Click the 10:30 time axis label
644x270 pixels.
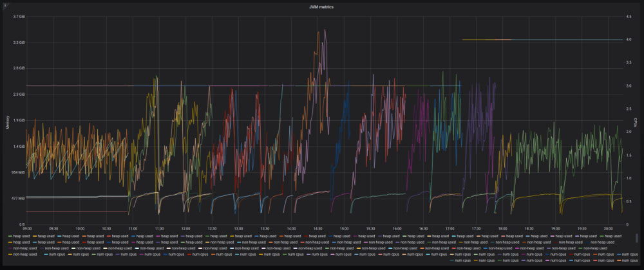click(x=106, y=229)
